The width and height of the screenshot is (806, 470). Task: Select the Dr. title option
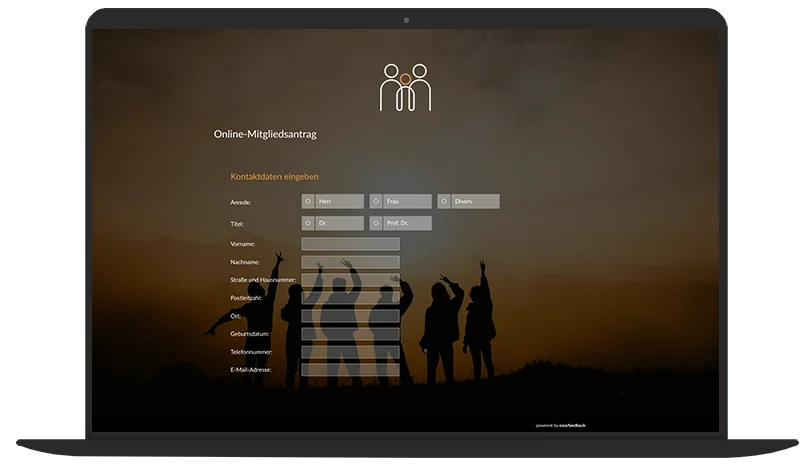(x=308, y=223)
